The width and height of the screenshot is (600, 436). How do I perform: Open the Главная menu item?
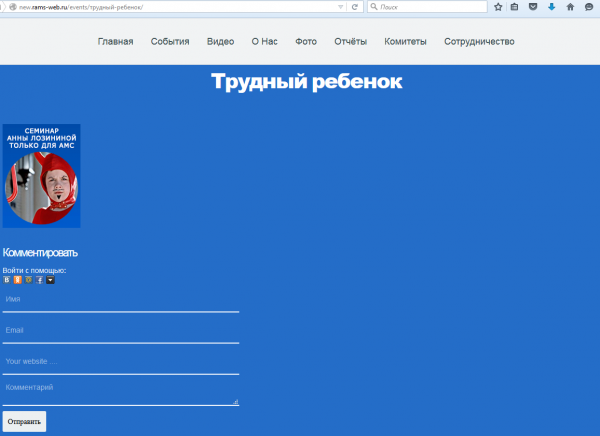point(116,41)
